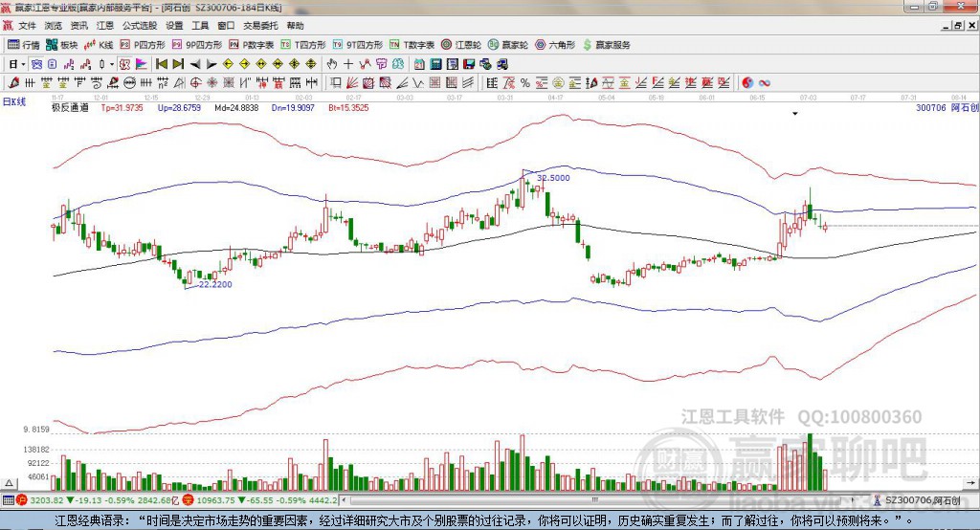This screenshot has width=980, height=530.
Task: Click the 22.2200 low price label
Action: tap(215, 284)
